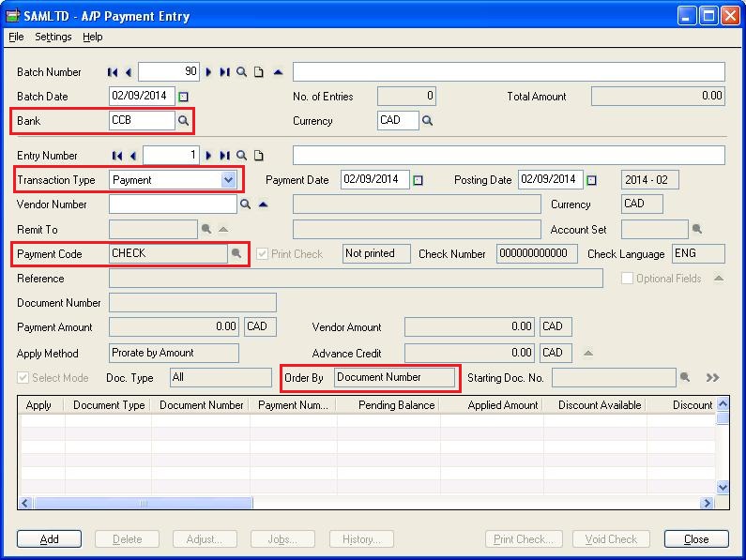This screenshot has width=746, height=560.
Task: Click the batch description field
Action: pyautogui.click(x=510, y=72)
